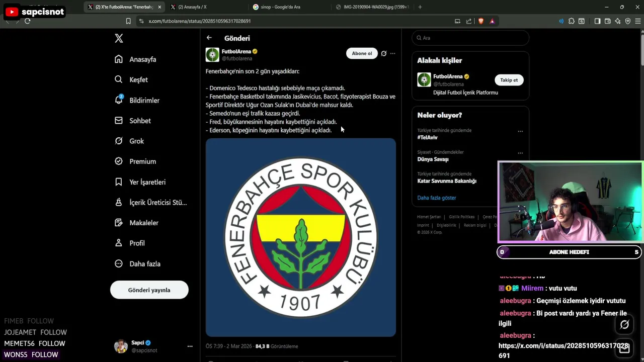Open FutbolArena in Alakalı kişiler
Screen dimensions: 644x362
pos(448,76)
